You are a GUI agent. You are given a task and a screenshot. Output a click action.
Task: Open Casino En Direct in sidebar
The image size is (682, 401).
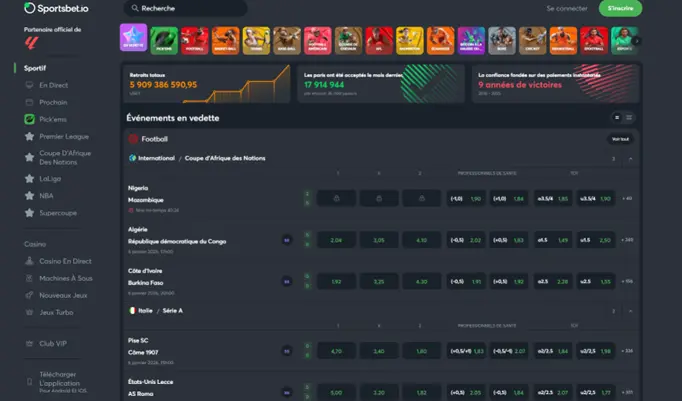pos(65,261)
